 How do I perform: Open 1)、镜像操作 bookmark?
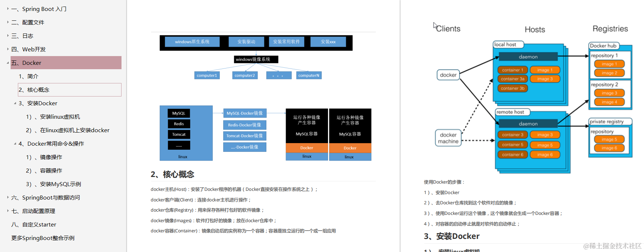[44, 157]
